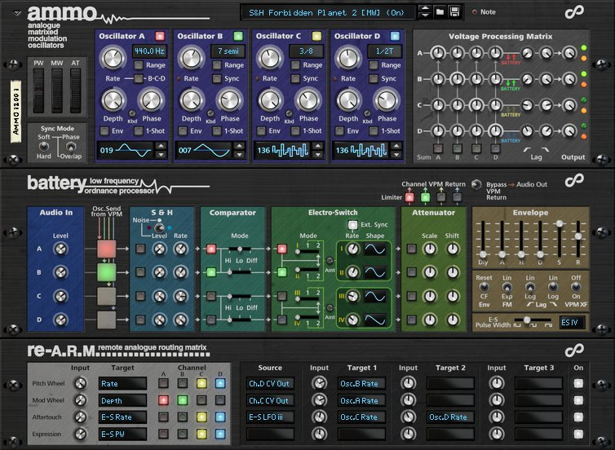
Task: Enable 1-Shot on Oscillator C
Action: [x=294, y=130]
